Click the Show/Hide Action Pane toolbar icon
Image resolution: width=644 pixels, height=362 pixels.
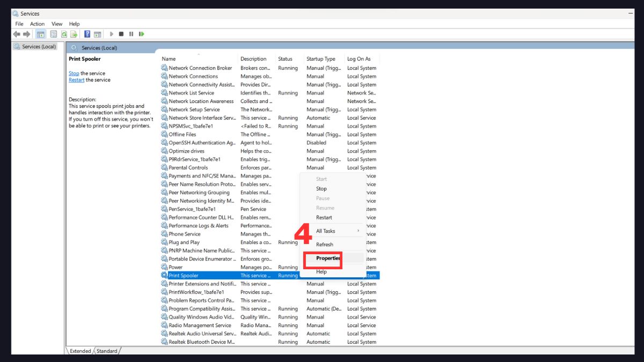(97, 34)
